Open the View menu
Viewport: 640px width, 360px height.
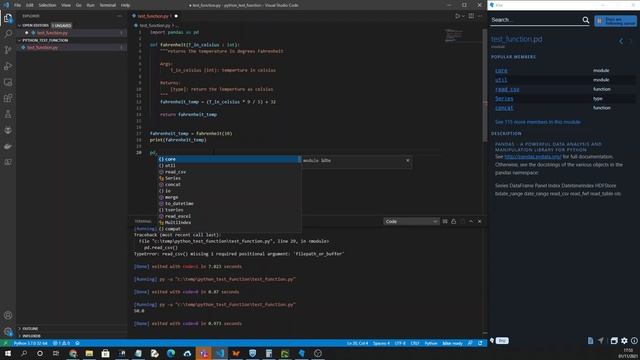point(66,5)
